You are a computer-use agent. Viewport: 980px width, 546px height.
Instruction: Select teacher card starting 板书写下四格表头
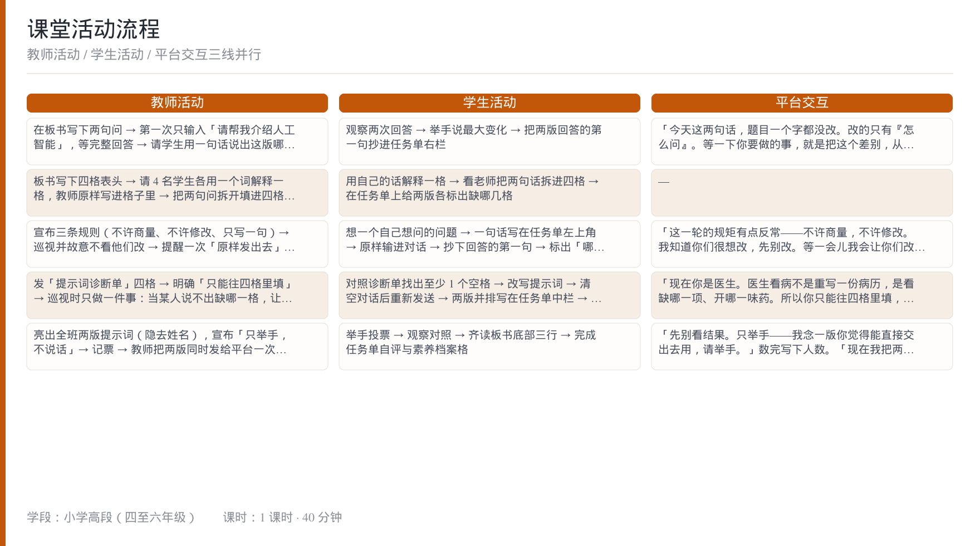pos(177,193)
